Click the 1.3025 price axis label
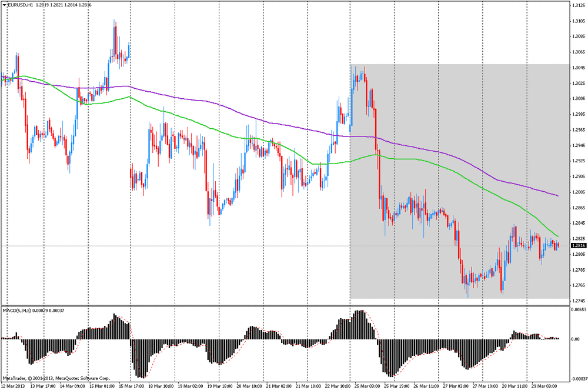The width and height of the screenshot is (588, 390). (579, 84)
